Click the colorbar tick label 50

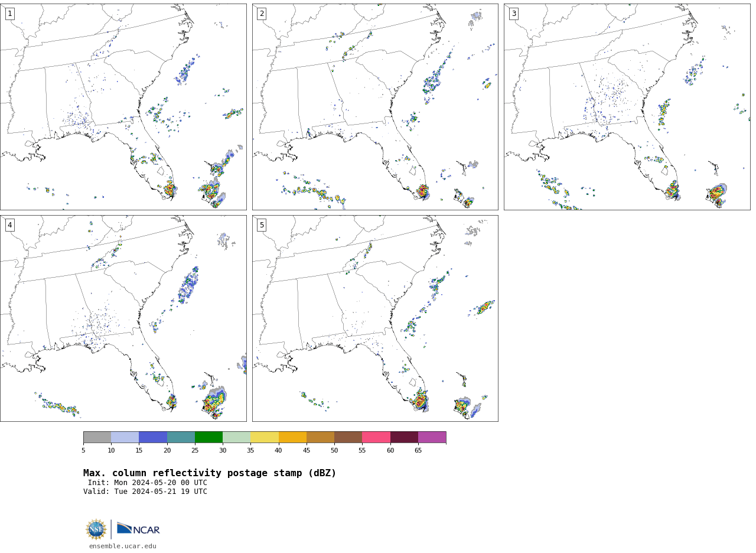[x=334, y=451]
